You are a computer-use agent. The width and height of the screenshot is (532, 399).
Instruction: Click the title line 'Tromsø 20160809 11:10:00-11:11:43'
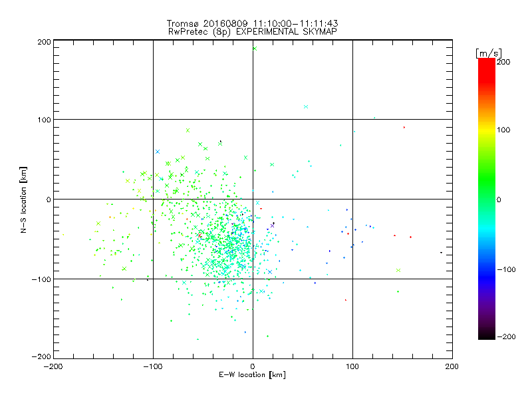(252, 23)
